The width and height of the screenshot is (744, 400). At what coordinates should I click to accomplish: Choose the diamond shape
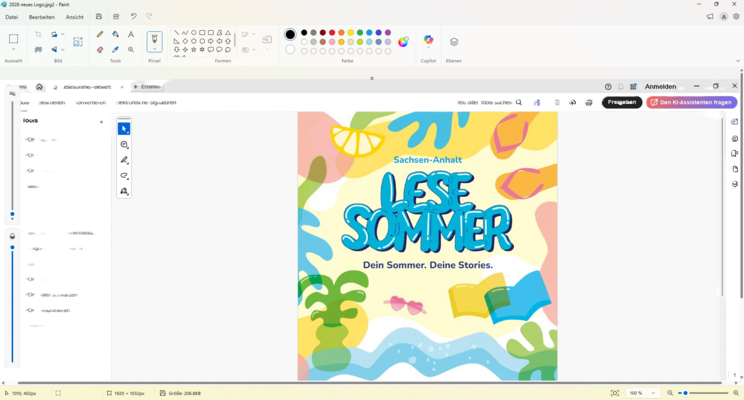[x=185, y=41]
